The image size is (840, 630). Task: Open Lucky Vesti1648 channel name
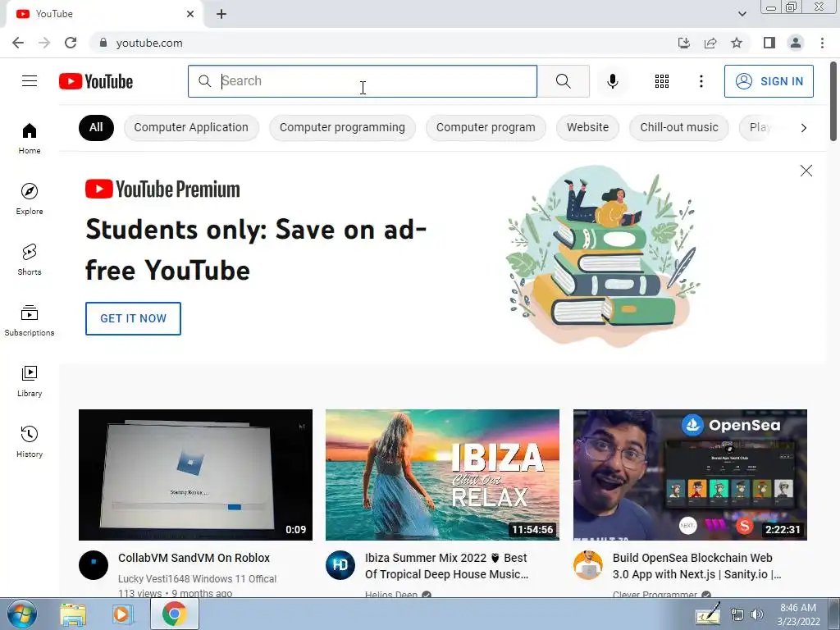[x=197, y=578]
